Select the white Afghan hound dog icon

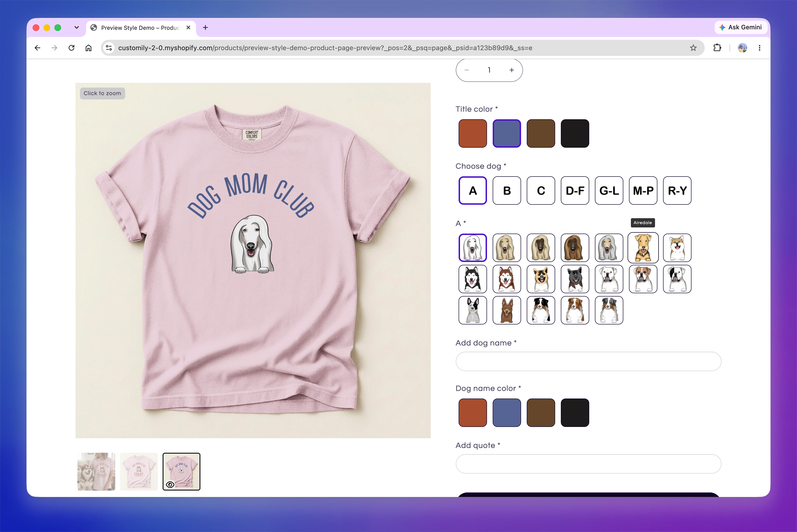click(473, 248)
